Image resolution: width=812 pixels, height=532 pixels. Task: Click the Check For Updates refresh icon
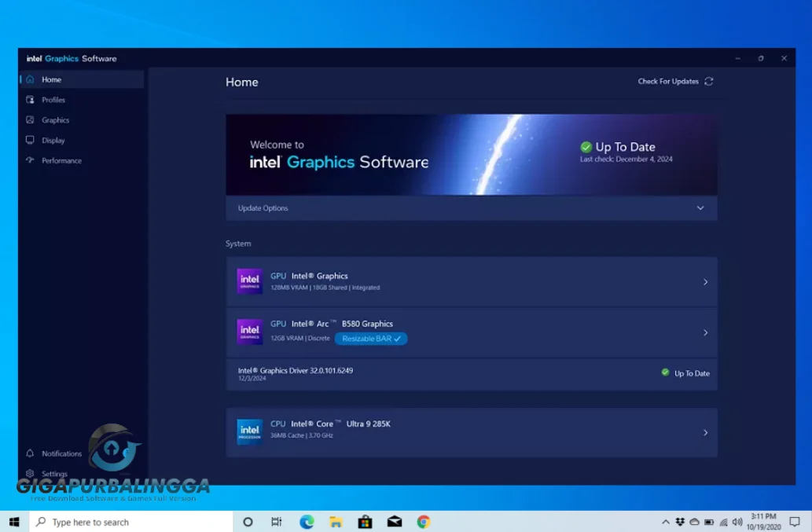pos(708,81)
